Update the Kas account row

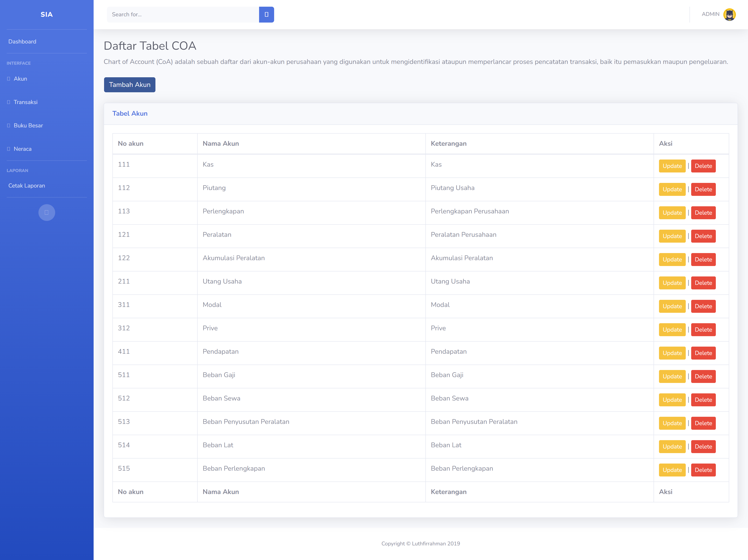(x=672, y=166)
